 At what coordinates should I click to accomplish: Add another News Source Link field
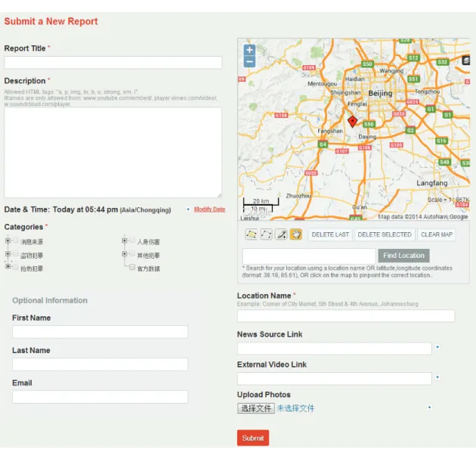pyautogui.click(x=437, y=346)
